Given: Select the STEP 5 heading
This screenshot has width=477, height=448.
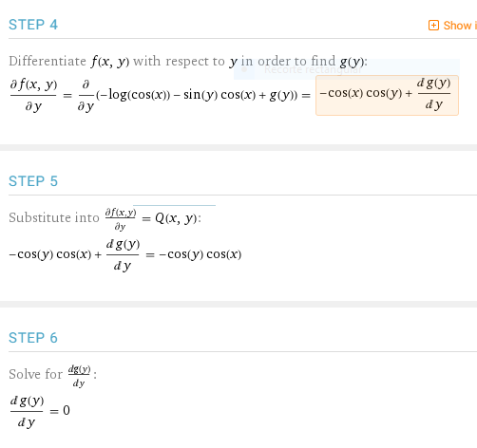Looking at the screenshot, I should [x=33, y=181].
